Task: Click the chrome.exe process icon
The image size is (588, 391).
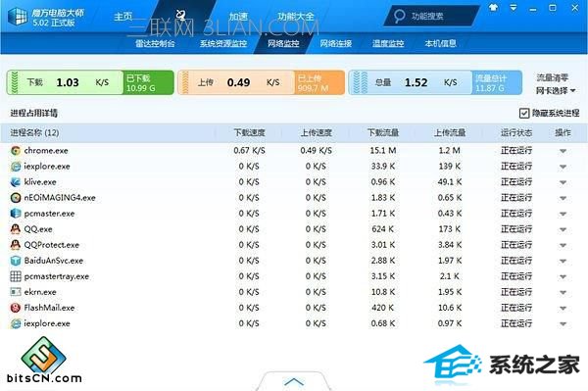Action: click(x=16, y=151)
